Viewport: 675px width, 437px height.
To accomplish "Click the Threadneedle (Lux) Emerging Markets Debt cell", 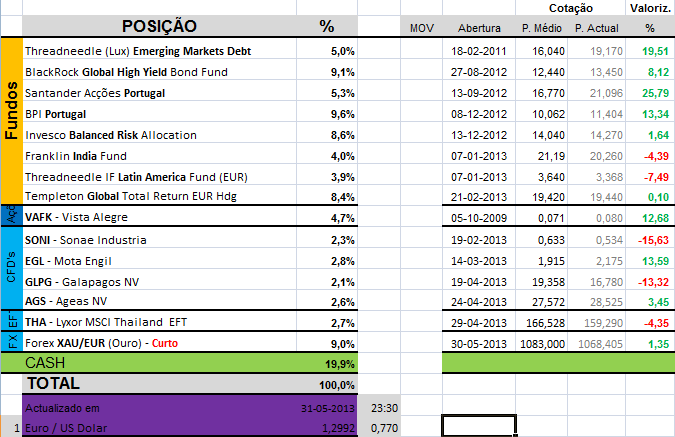I will click(159, 51).
